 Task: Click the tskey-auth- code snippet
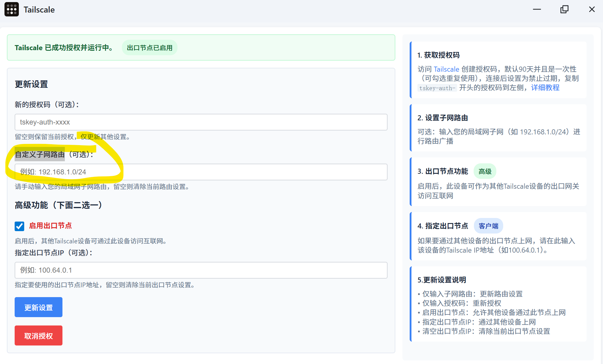click(x=437, y=88)
